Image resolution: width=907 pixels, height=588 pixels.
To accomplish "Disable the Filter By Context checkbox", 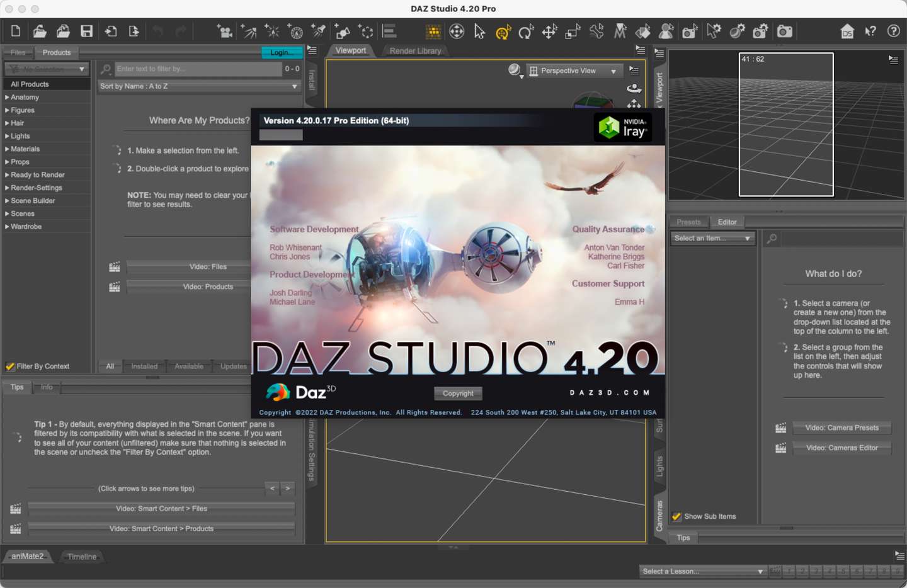I will pyautogui.click(x=10, y=366).
